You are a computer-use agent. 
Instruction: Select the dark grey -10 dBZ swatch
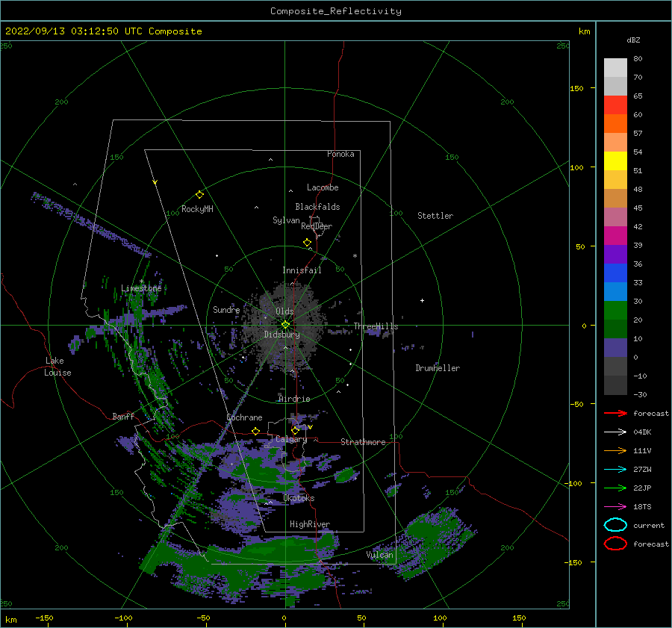(615, 385)
